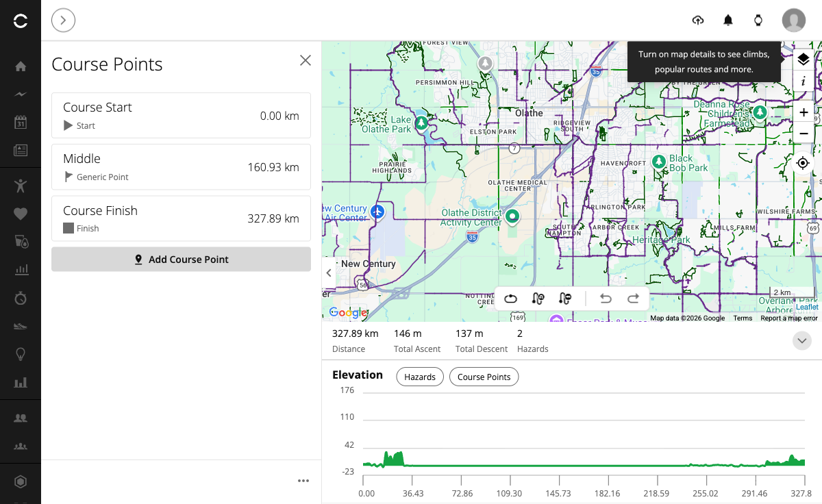
Task: Click the 137 m Total Descent value
Action: 469,333
